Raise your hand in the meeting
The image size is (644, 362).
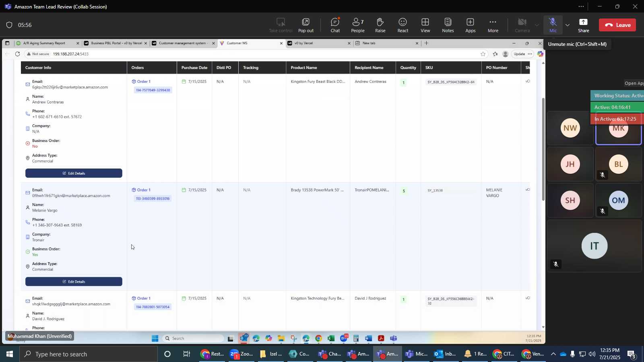pyautogui.click(x=380, y=25)
